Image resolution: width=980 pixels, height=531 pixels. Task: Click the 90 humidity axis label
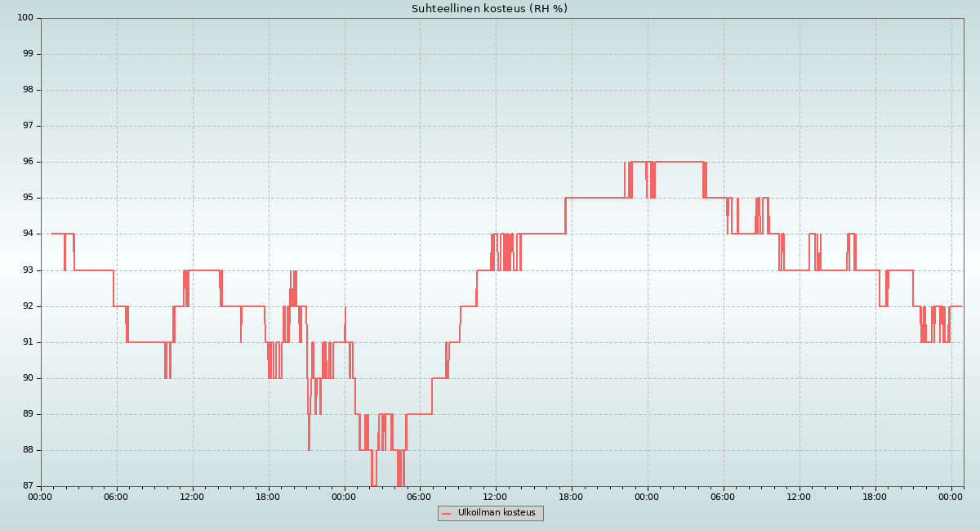click(x=28, y=378)
